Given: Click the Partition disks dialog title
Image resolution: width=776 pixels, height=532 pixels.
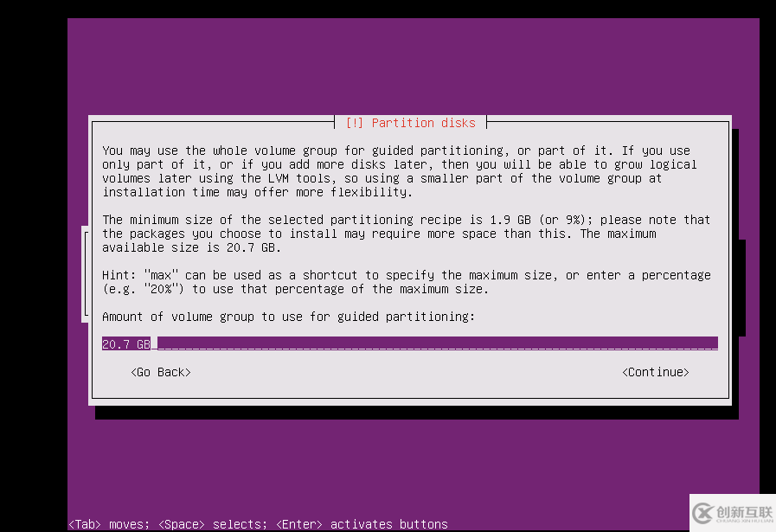Looking at the screenshot, I should (426, 122).
